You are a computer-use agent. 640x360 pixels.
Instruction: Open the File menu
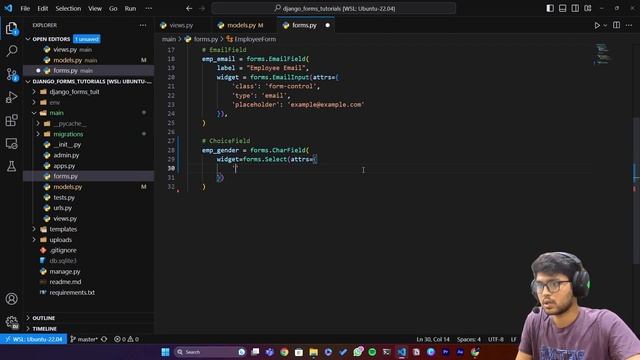click(25, 9)
